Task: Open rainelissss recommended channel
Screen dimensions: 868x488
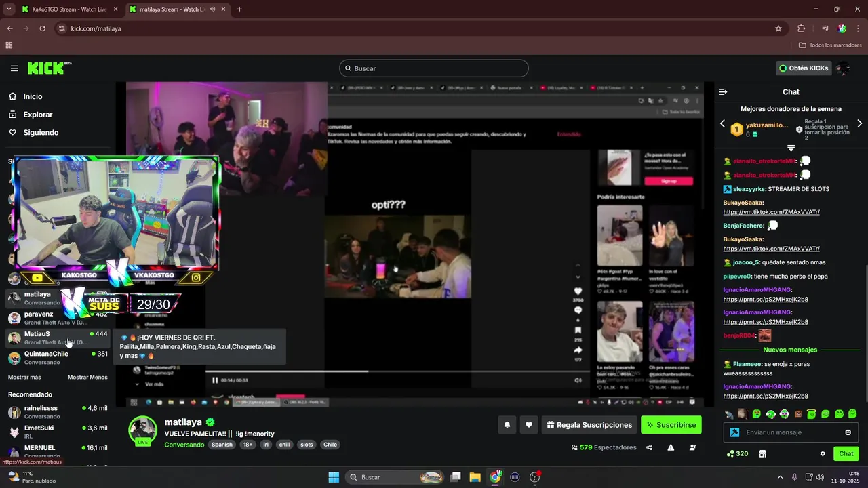Action: click(x=58, y=411)
